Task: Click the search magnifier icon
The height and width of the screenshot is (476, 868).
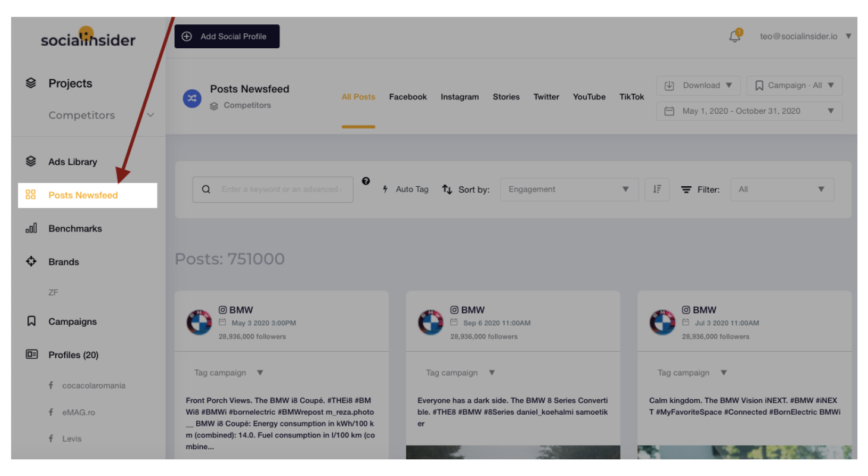Action: coord(206,189)
